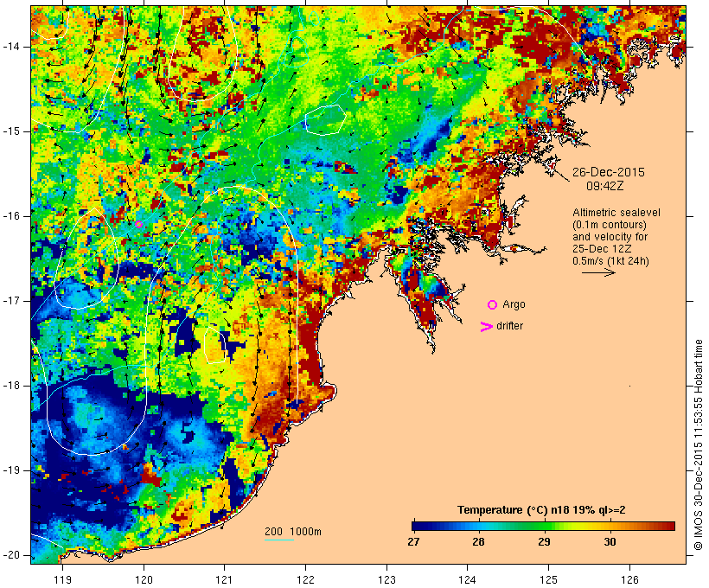Image resolution: width=709 pixels, height=588 pixels.
Task: Click the '(0.1m contours)' text
Action: tap(610, 225)
